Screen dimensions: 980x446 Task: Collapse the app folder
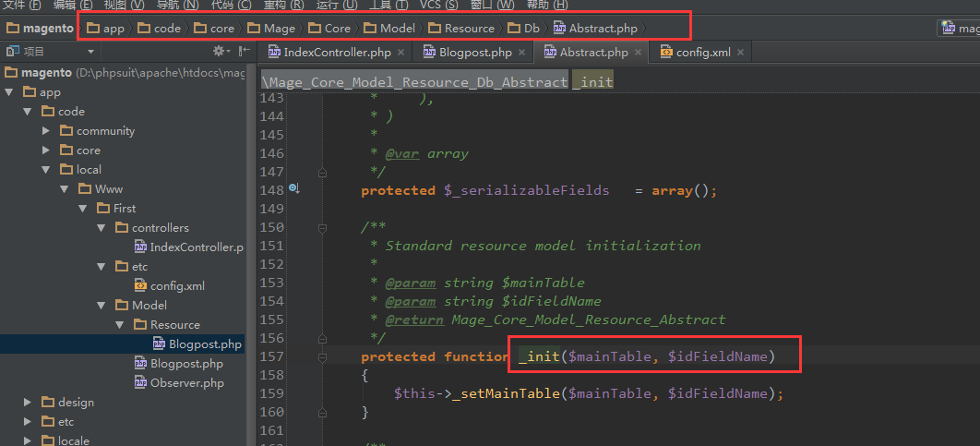click(x=8, y=92)
